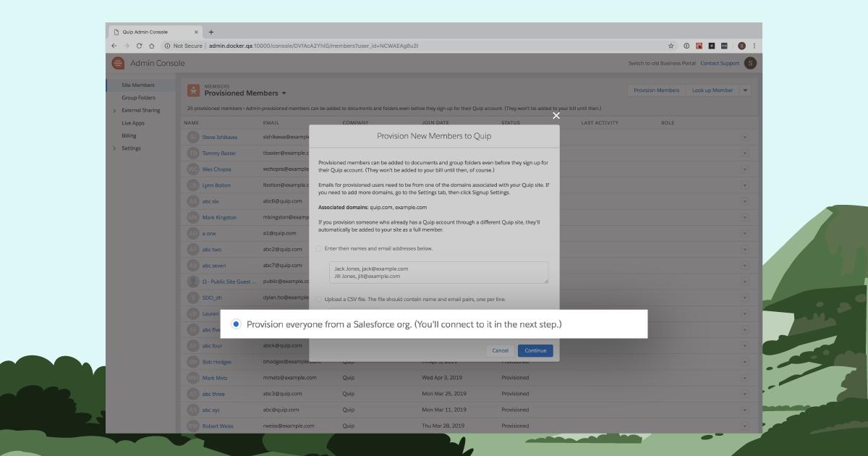Click Mark Kingston's avatar icon
Screen dimensions: 868x456
[193, 217]
